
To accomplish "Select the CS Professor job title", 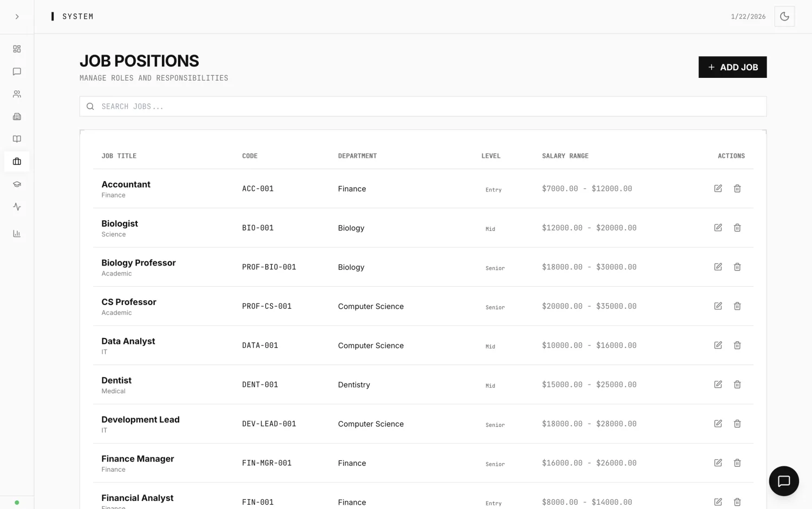I will (129, 302).
